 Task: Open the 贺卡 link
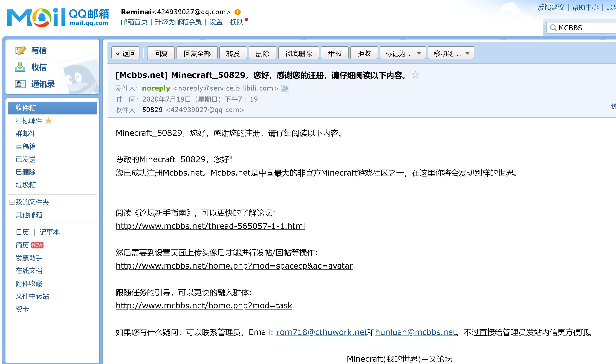click(22, 309)
